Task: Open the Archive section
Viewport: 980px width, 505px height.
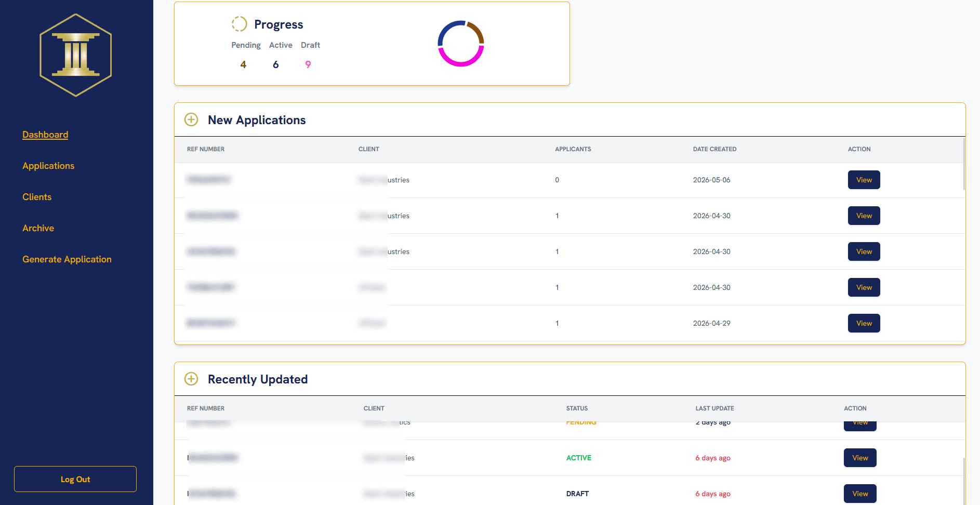Action: 38,228
